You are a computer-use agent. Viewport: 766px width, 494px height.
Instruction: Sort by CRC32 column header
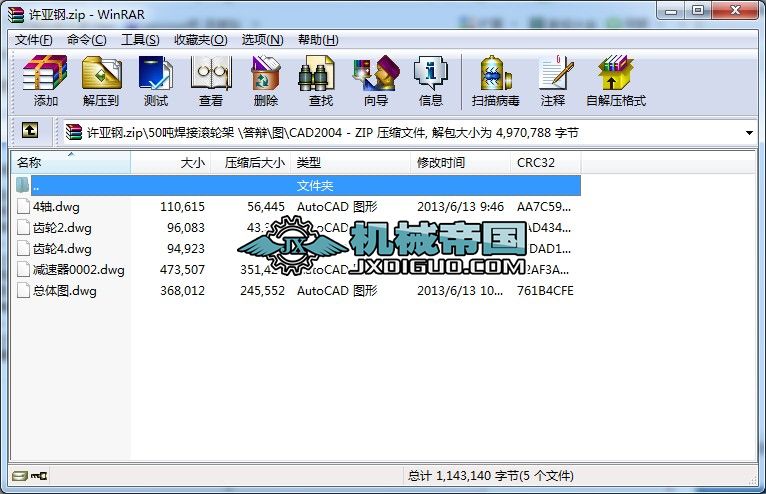click(546, 163)
